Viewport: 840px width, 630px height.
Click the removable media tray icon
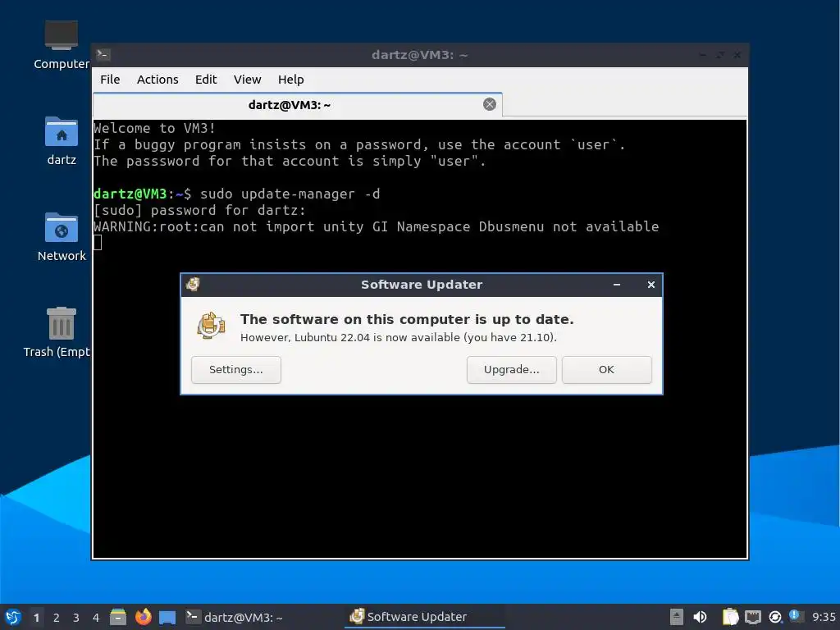tap(677, 617)
